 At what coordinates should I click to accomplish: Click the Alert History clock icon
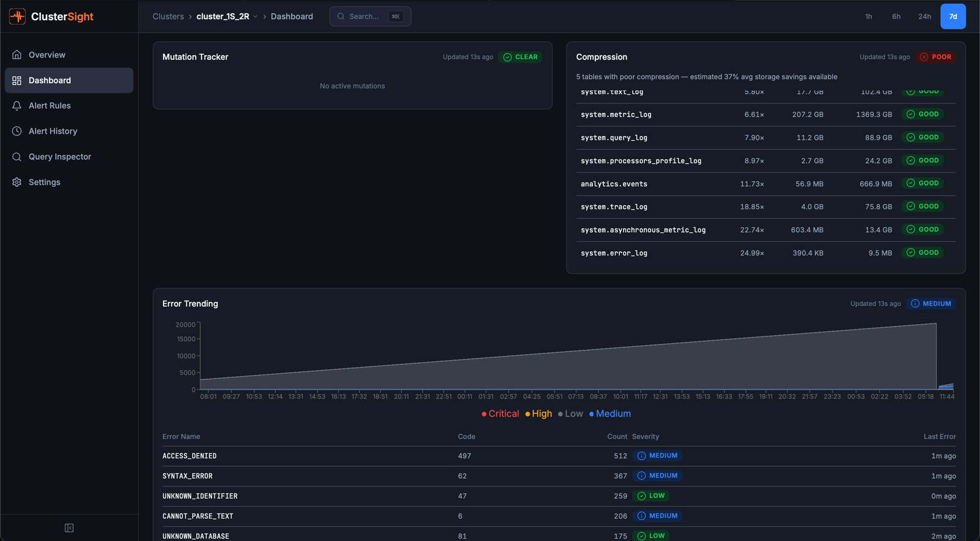[17, 131]
